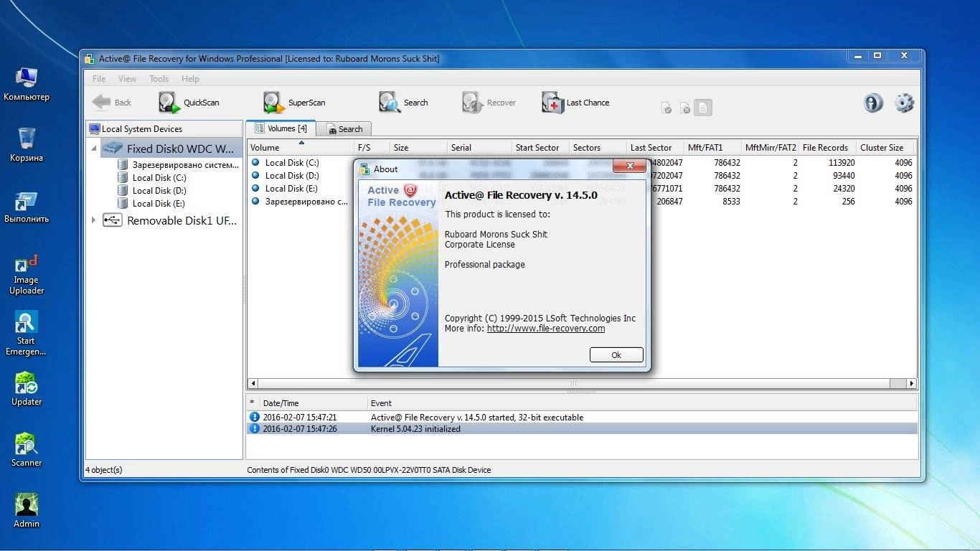
Task: Start a QuickScan from the toolbar
Action: (x=189, y=103)
